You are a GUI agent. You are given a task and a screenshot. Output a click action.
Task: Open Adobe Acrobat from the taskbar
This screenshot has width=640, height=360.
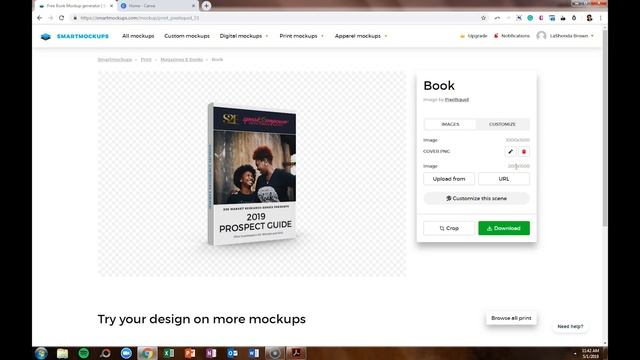tap(296, 353)
